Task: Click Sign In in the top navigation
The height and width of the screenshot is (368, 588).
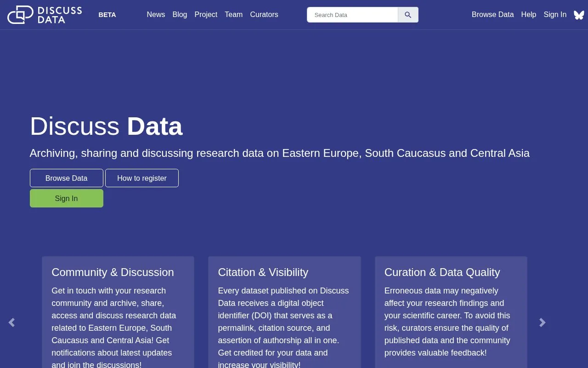Action: pos(555,15)
